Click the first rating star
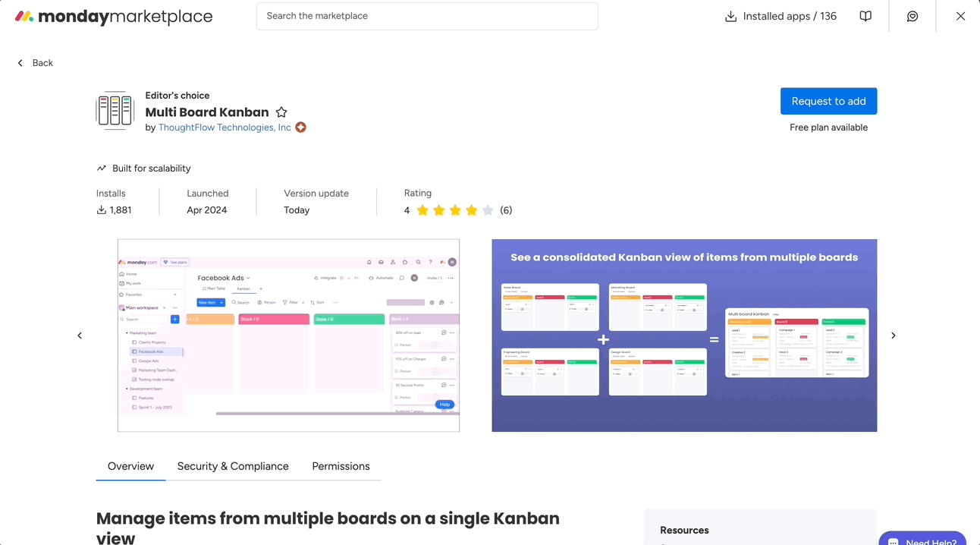 [422, 210]
